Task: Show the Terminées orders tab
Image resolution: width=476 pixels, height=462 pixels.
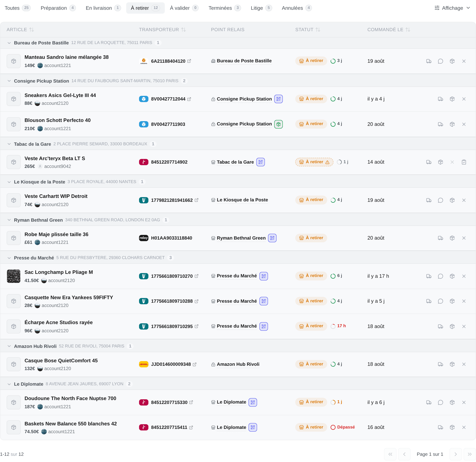Action: click(225, 8)
